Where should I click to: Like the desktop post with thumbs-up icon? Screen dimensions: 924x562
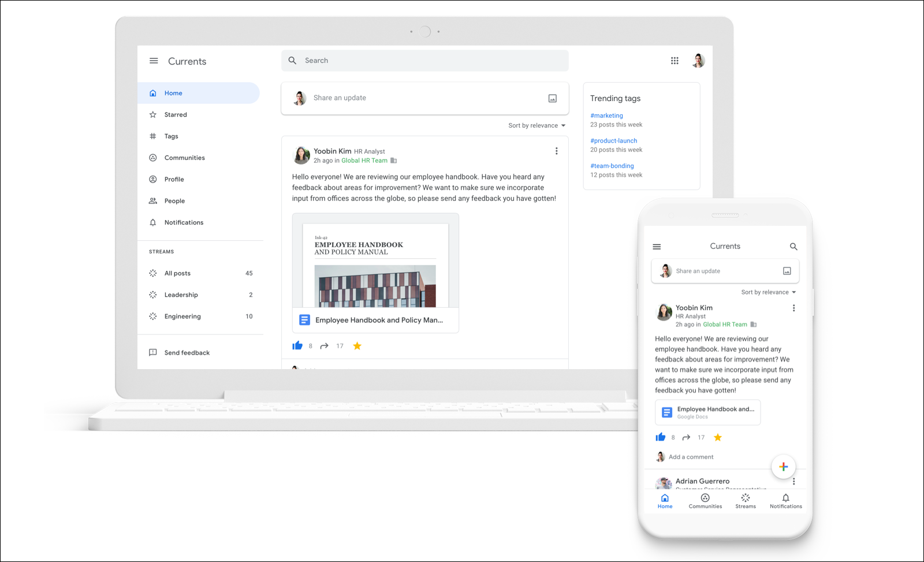[x=297, y=345]
